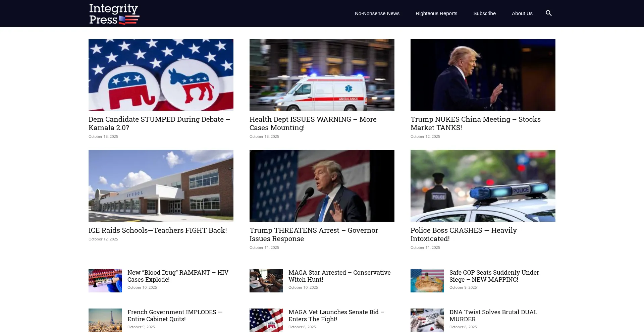
Task: Select the blood test tubes thumbnail
Action: tap(105, 281)
